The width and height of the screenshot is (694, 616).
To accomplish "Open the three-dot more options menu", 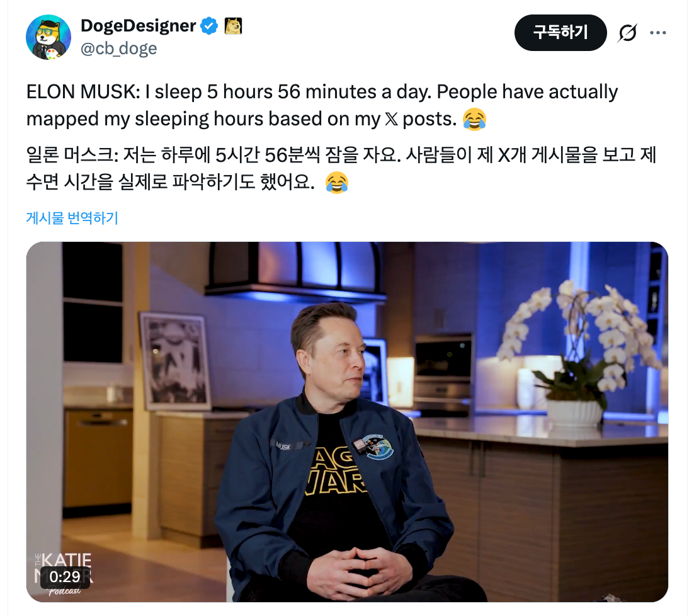I will (657, 33).
